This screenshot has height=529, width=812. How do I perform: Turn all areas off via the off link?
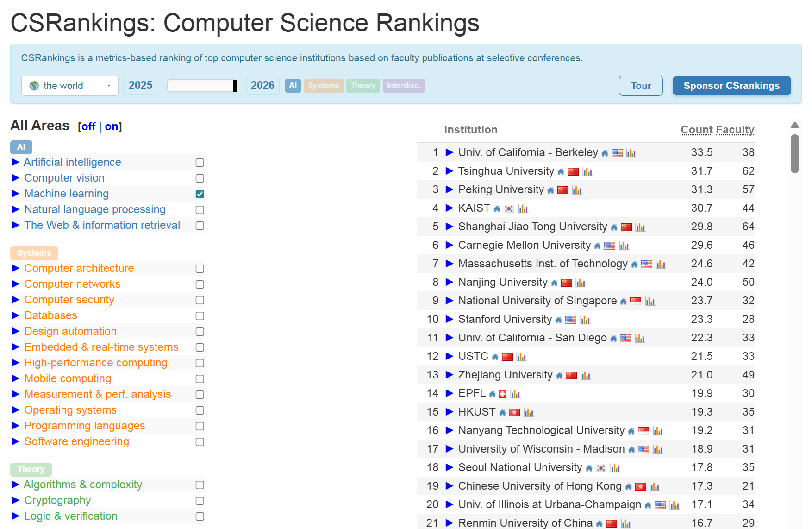88,126
